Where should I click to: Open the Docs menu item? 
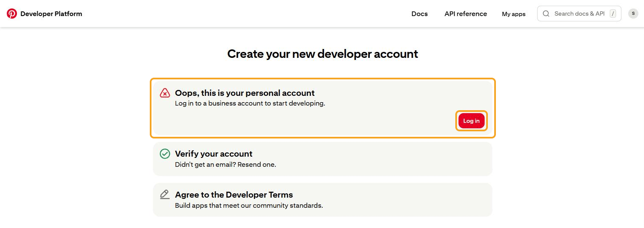[x=419, y=14]
